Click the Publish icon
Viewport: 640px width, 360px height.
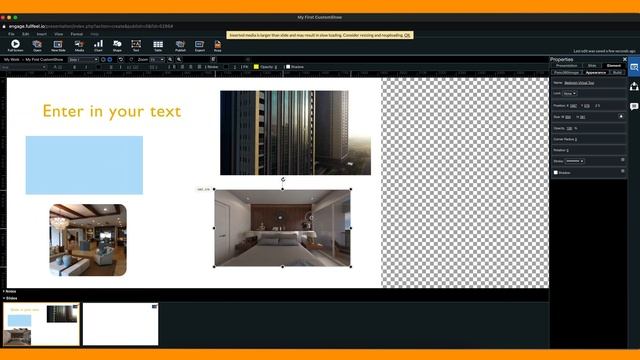[x=180, y=45]
